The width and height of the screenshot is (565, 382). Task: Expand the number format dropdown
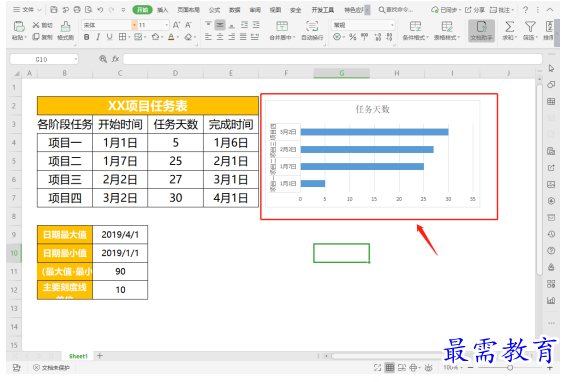(392, 25)
